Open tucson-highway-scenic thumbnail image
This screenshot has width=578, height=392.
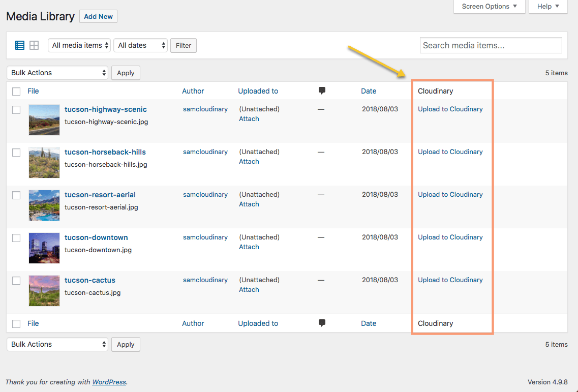pos(44,120)
